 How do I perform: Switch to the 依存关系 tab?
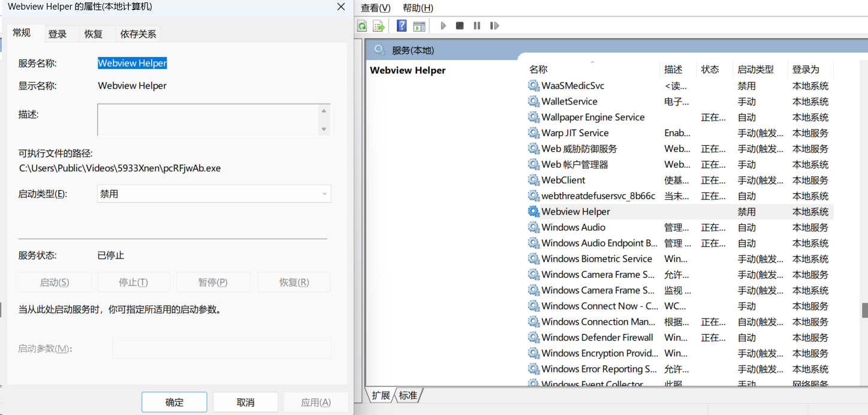138,34
